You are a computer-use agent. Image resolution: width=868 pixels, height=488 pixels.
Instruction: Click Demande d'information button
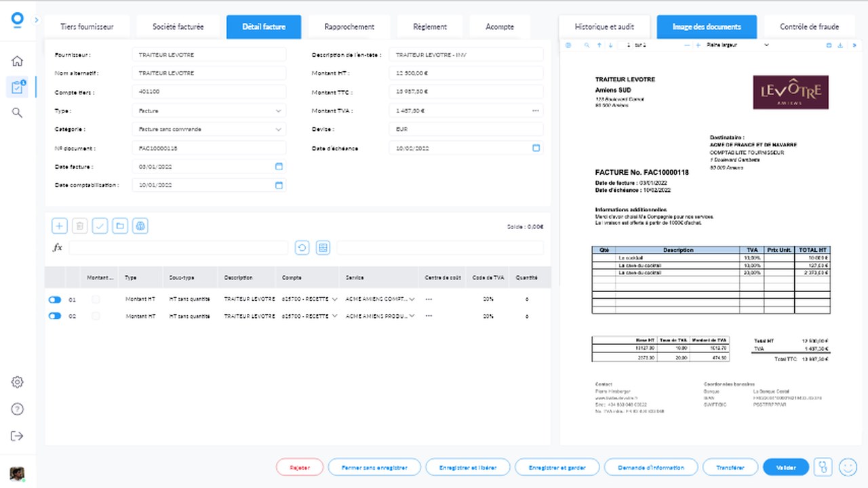click(651, 467)
